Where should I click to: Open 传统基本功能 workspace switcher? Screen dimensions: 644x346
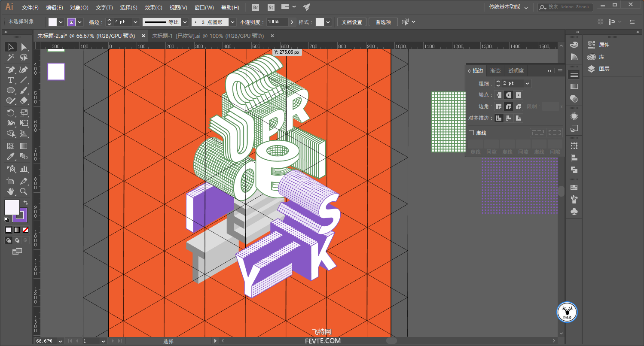[508, 7]
